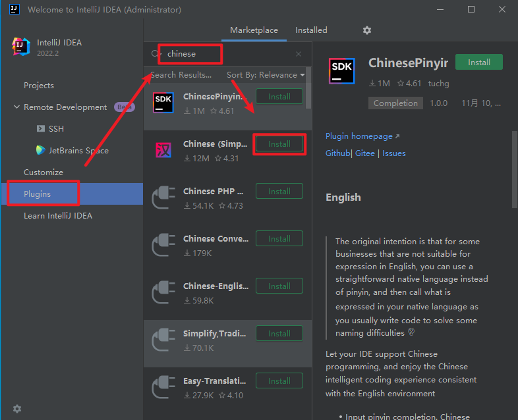Select the Easy-Translati... plugin row title
The width and height of the screenshot is (518, 420).
coord(214,381)
